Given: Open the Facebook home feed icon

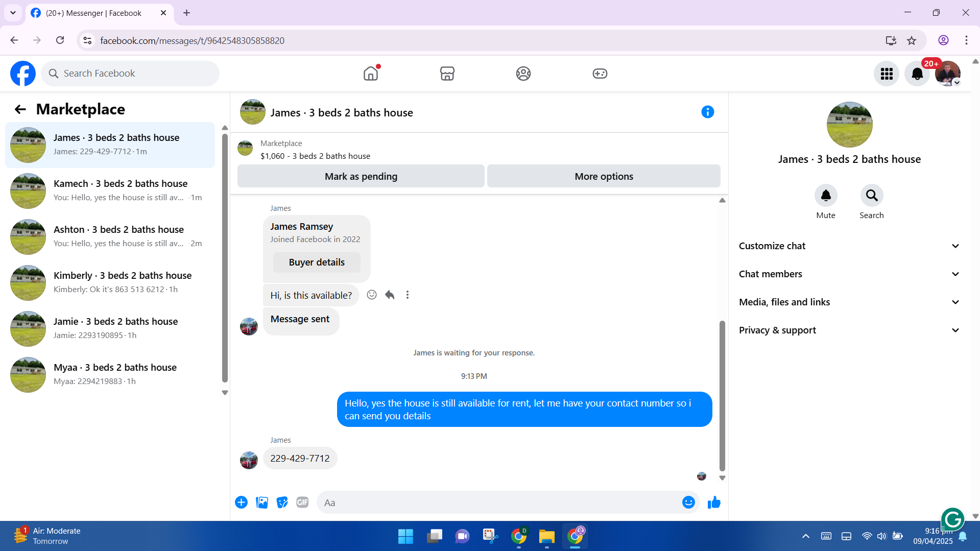Looking at the screenshot, I should tap(371, 74).
